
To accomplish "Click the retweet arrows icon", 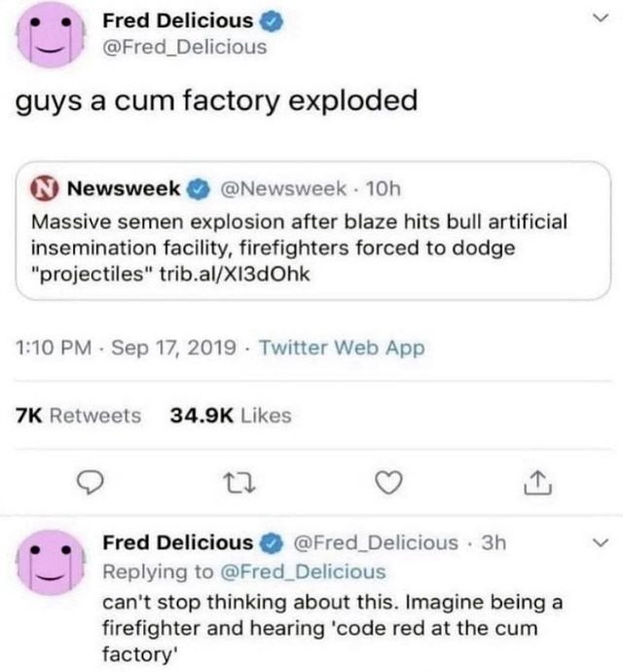I will coord(240,483).
